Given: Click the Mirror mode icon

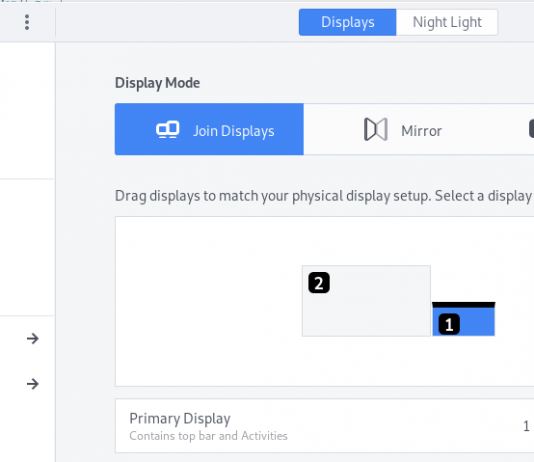Looking at the screenshot, I should [376, 129].
